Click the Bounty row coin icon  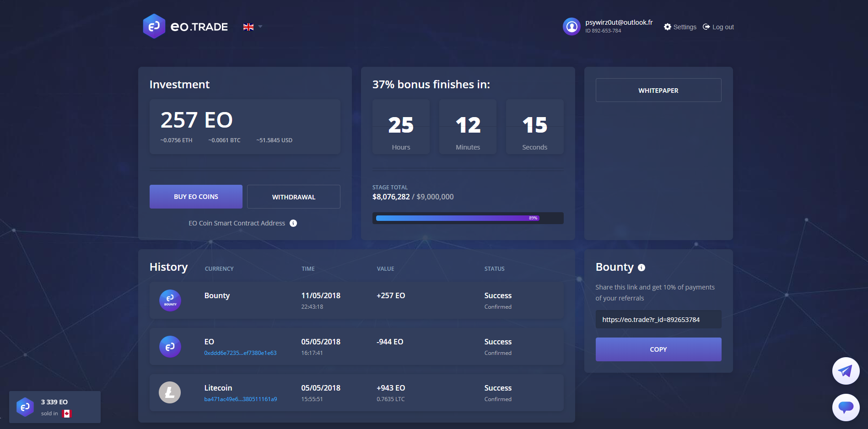point(170,300)
